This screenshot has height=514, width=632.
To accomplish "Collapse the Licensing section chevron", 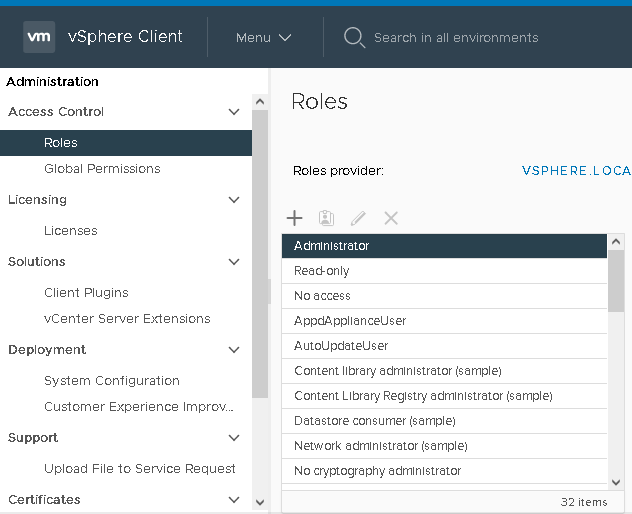I will pyautogui.click(x=234, y=200).
